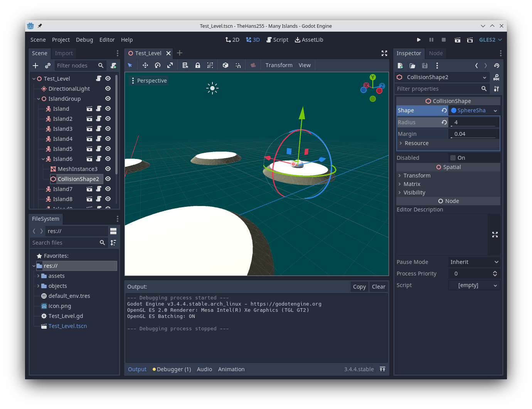Create new resource in Inspector
532x409 pixels.
[400, 66]
